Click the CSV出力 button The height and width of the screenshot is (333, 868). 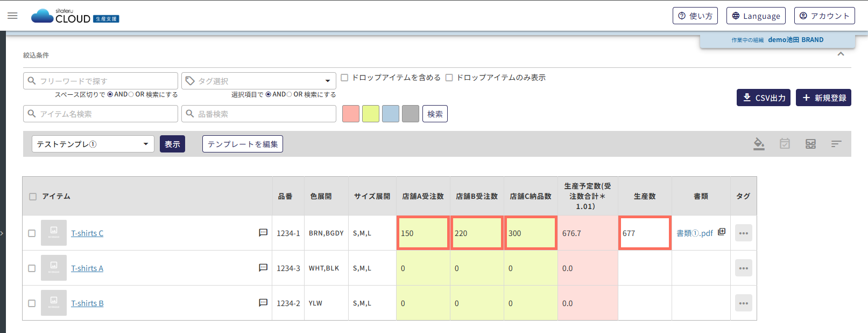[763, 98]
